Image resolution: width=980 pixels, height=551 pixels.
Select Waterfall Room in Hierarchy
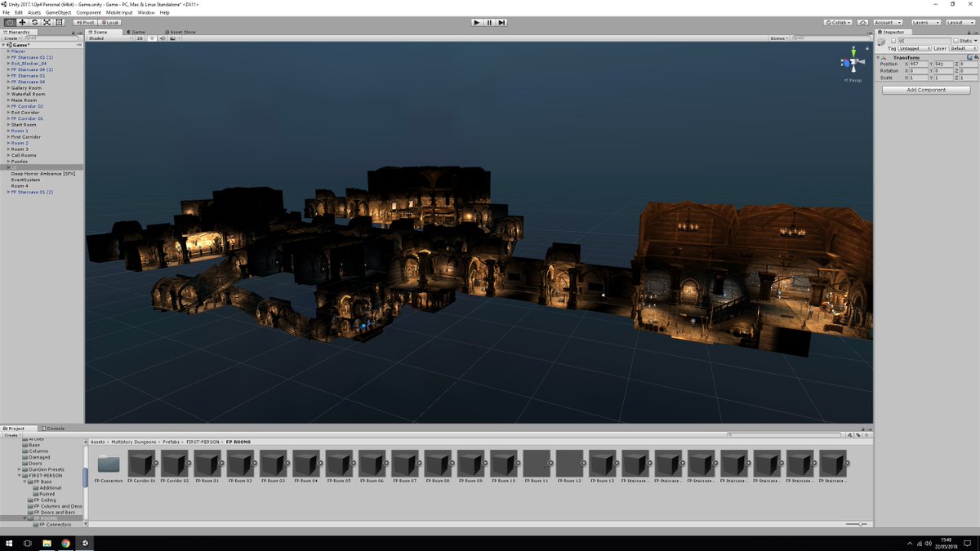point(28,94)
